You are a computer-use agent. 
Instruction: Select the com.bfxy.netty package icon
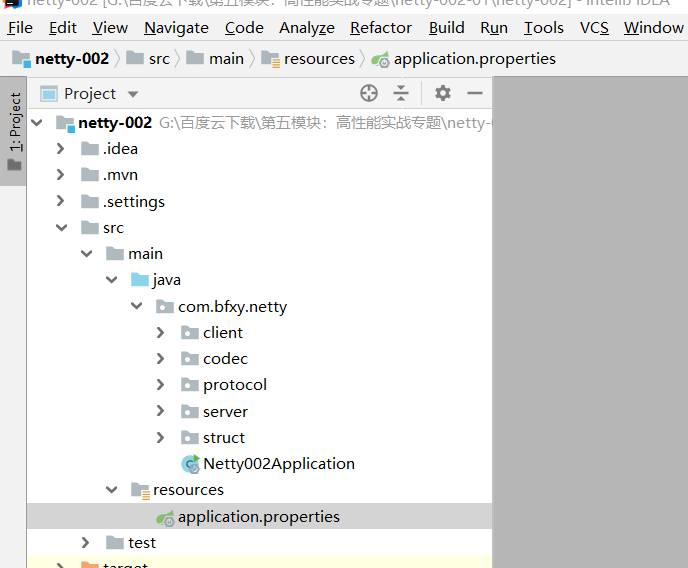tap(165, 306)
